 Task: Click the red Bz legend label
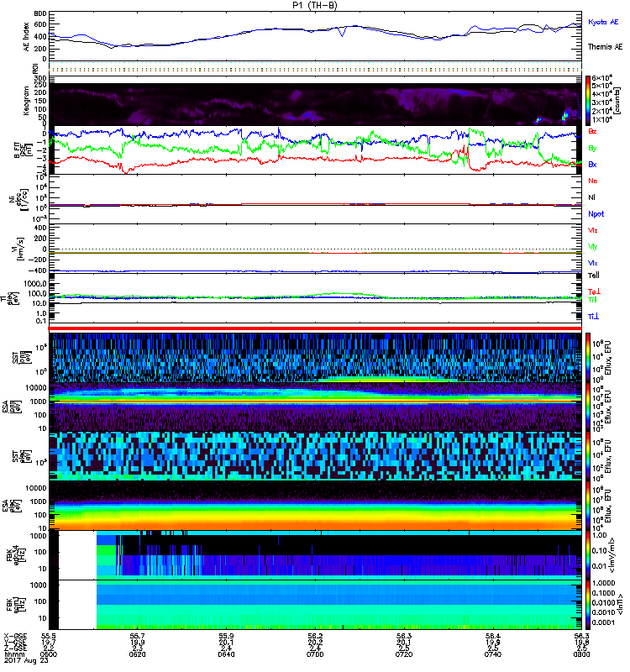click(x=592, y=131)
